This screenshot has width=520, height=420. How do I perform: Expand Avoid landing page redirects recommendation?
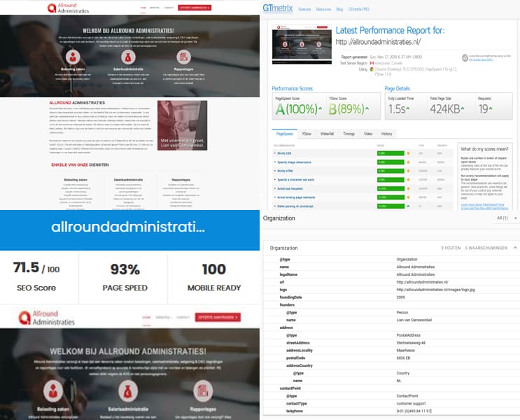click(x=296, y=197)
